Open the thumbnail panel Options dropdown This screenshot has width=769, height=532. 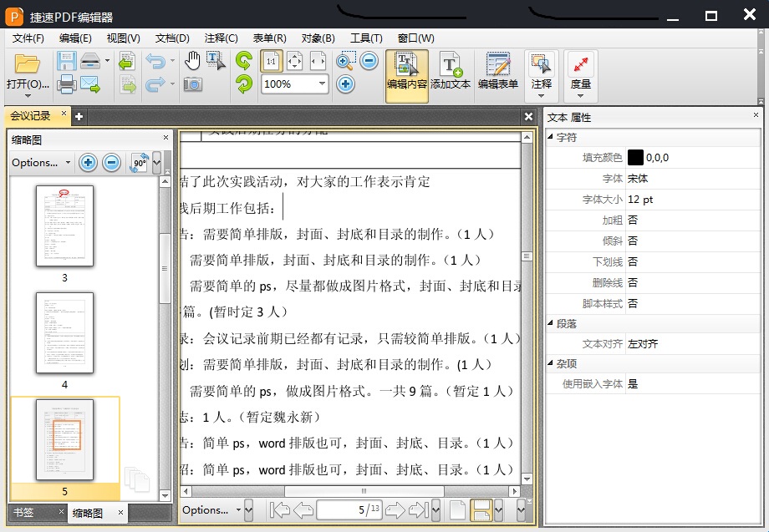pyautogui.click(x=35, y=162)
